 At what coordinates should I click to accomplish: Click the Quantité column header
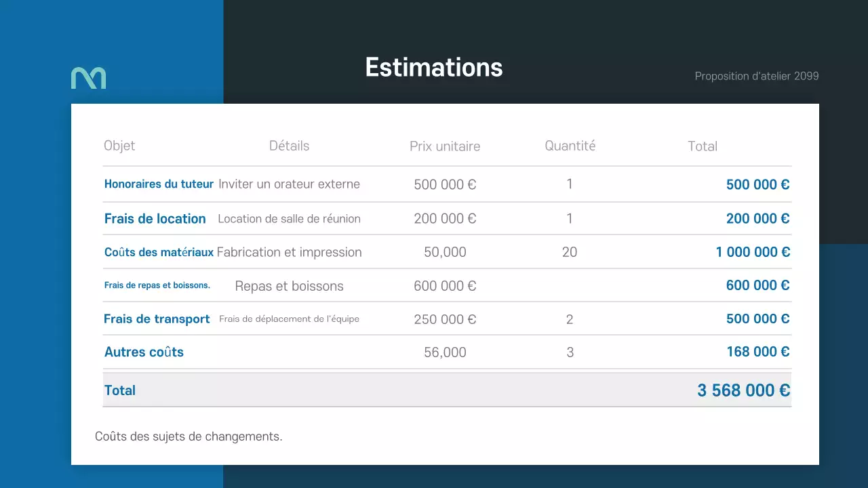(570, 146)
